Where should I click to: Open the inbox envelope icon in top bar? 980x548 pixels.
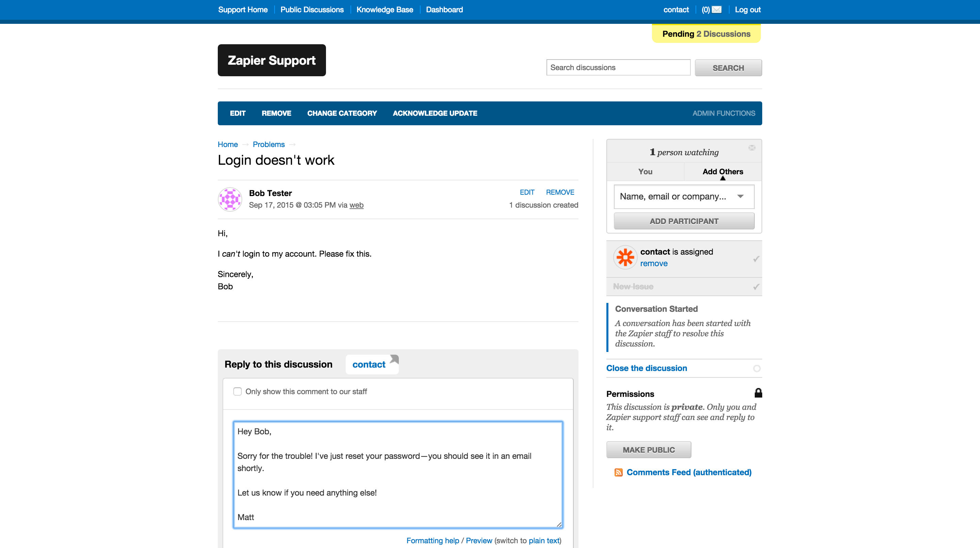pos(716,10)
